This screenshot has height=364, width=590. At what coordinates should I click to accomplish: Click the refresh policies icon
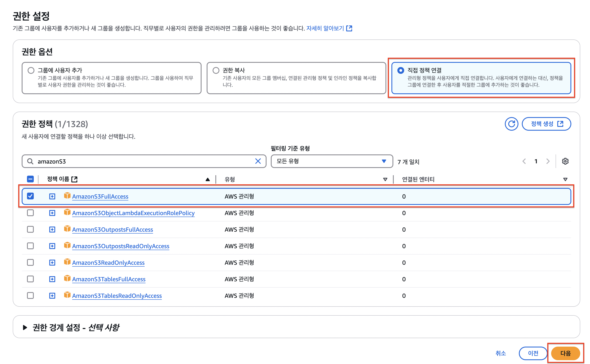(511, 124)
